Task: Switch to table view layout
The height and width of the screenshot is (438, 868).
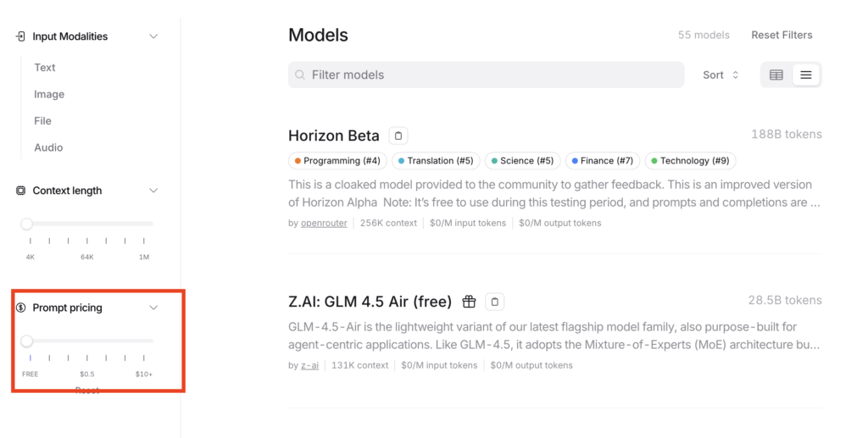Action: (x=776, y=75)
